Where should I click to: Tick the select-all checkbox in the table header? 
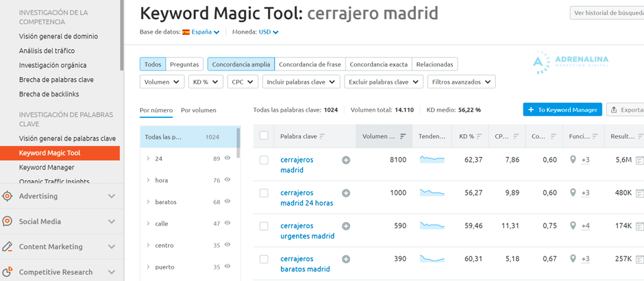pyautogui.click(x=264, y=136)
